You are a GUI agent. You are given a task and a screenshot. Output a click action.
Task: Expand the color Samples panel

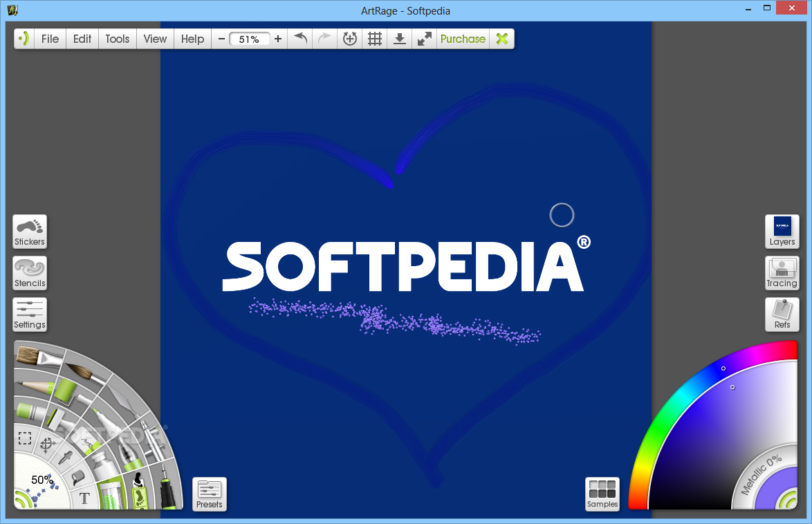[602, 494]
